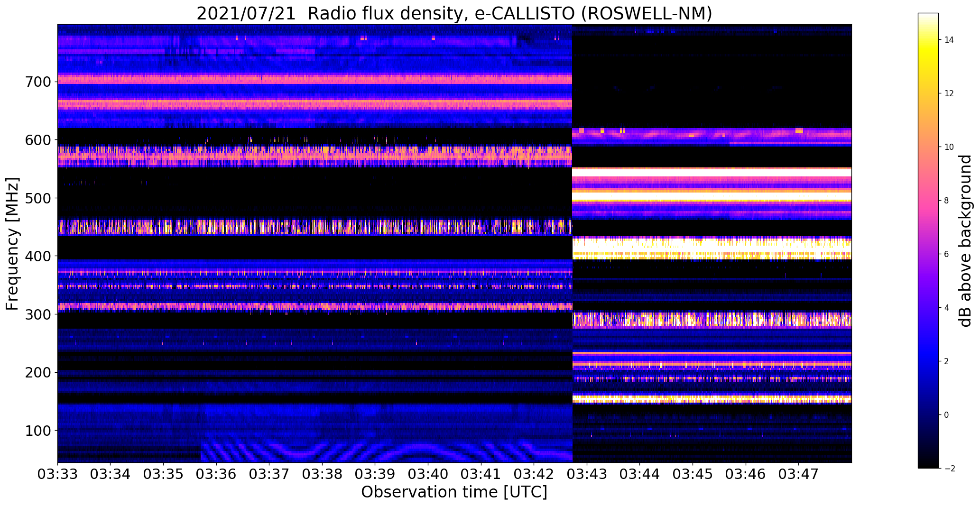Click the colorbar tick value 6

946,254
